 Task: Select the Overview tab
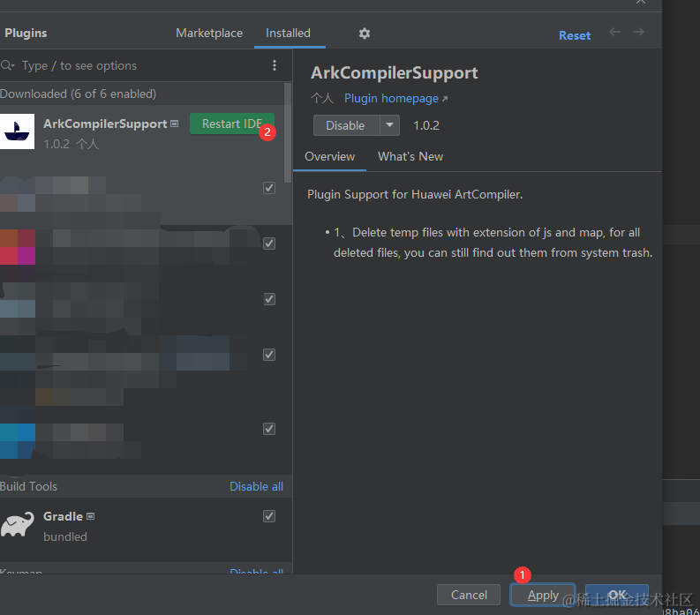point(329,157)
